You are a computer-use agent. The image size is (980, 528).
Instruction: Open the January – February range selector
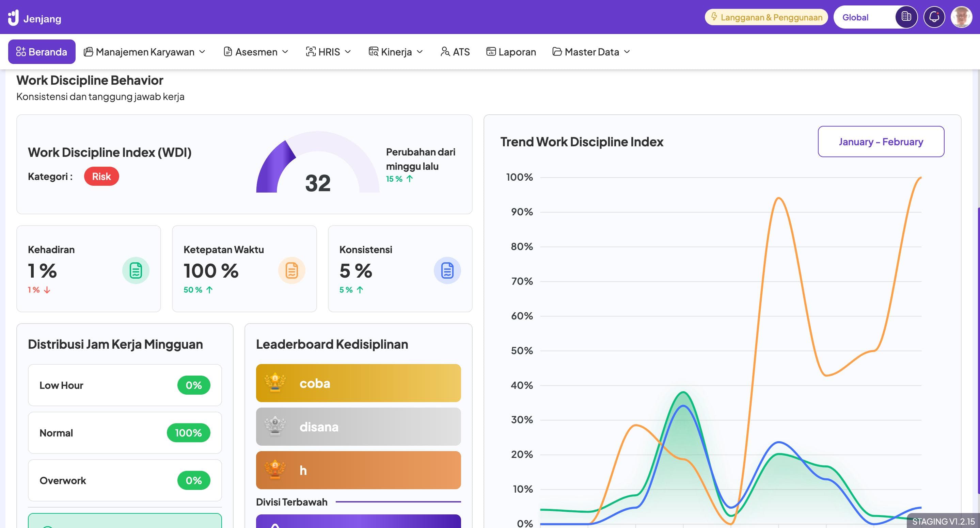pos(881,142)
